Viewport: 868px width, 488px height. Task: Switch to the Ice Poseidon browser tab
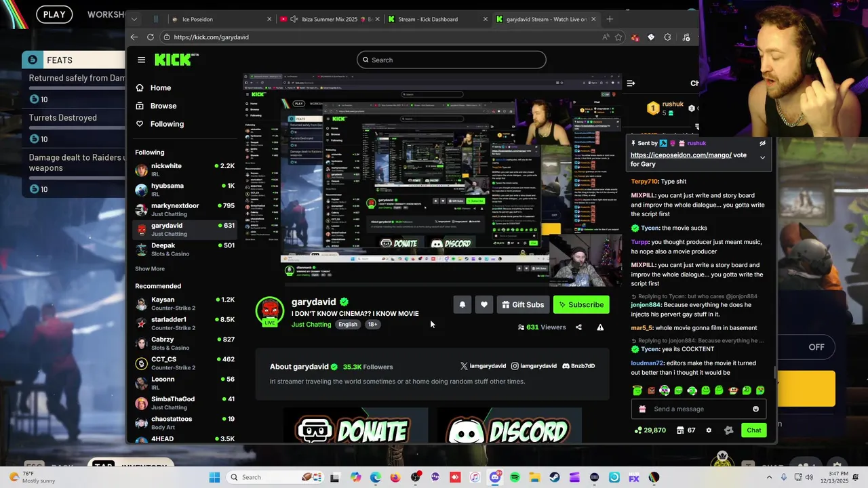pos(220,19)
